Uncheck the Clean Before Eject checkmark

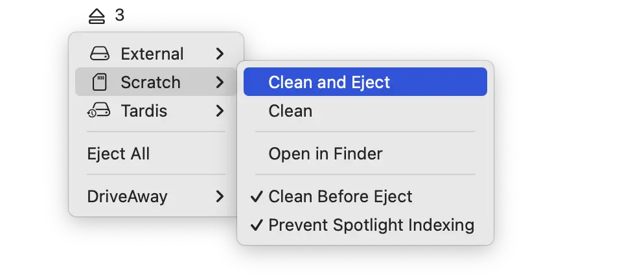click(257, 196)
